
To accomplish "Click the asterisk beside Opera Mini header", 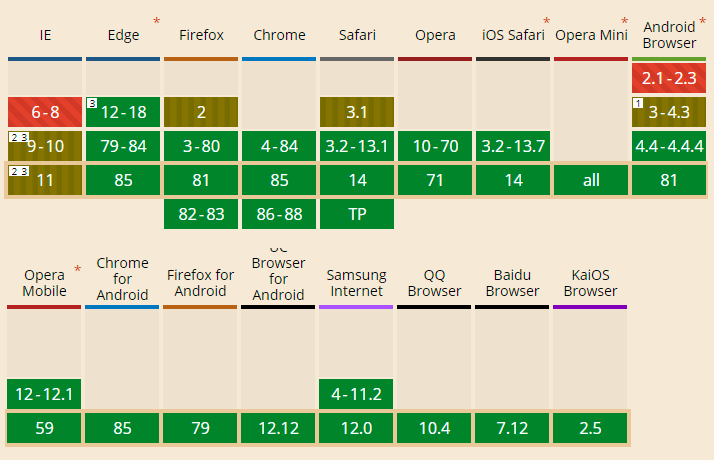I will [x=624, y=21].
